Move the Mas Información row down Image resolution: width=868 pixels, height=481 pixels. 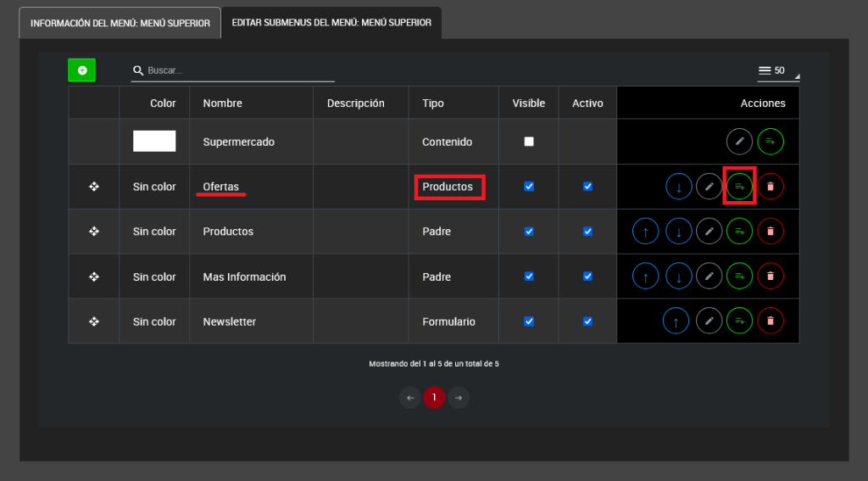pyautogui.click(x=678, y=277)
